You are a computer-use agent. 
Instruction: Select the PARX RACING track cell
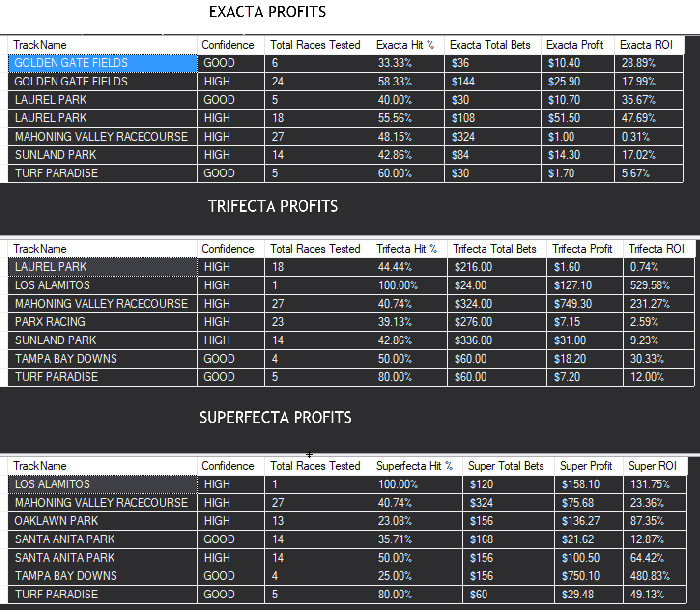click(x=102, y=322)
